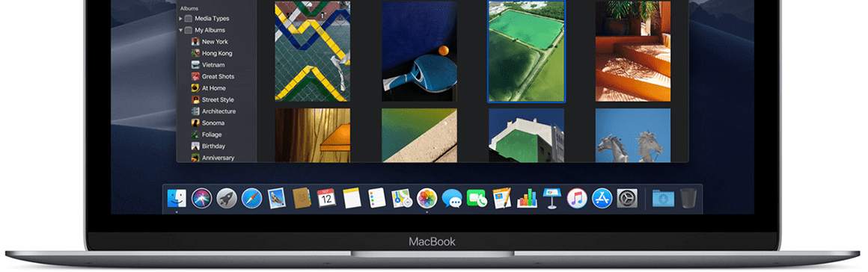Select the blue ping pong paddle photo

[420, 51]
